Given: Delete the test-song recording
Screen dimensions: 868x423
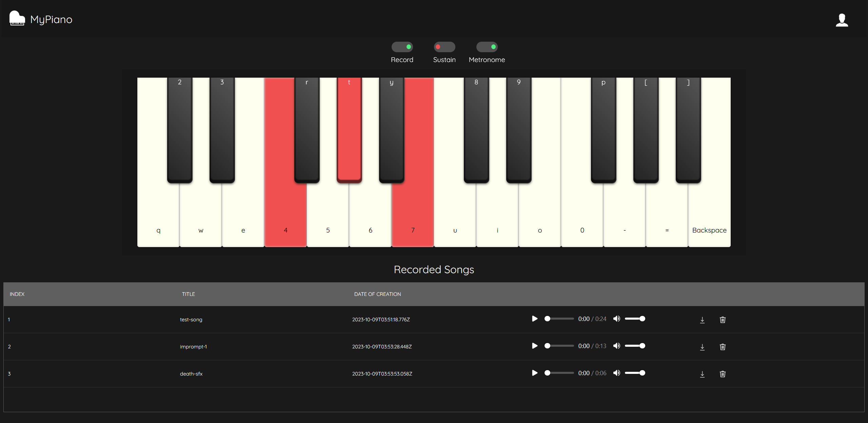Looking at the screenshot, I should click(723, 320).
